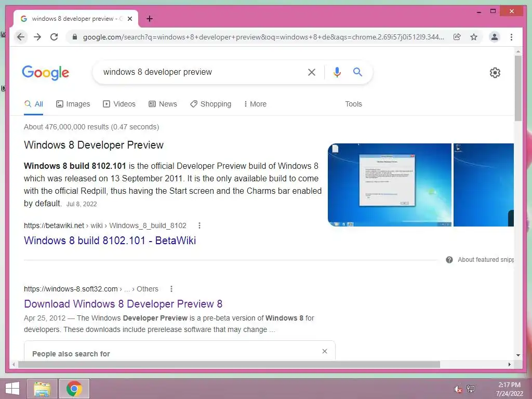This screenshot has width=532, height=399.
Task: Switch to the Videos tab
Action: pos(119,104)
